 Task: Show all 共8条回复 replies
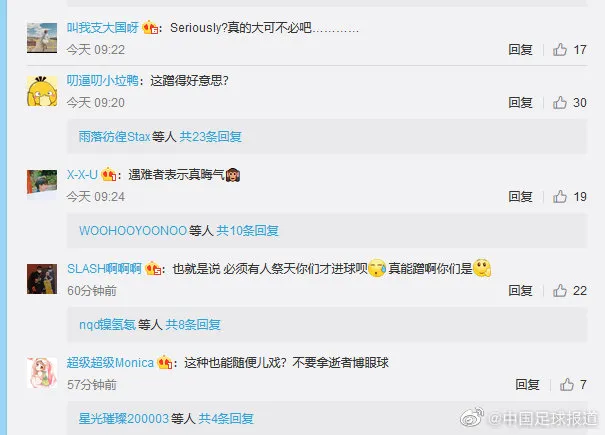click(x=193, y=325)
